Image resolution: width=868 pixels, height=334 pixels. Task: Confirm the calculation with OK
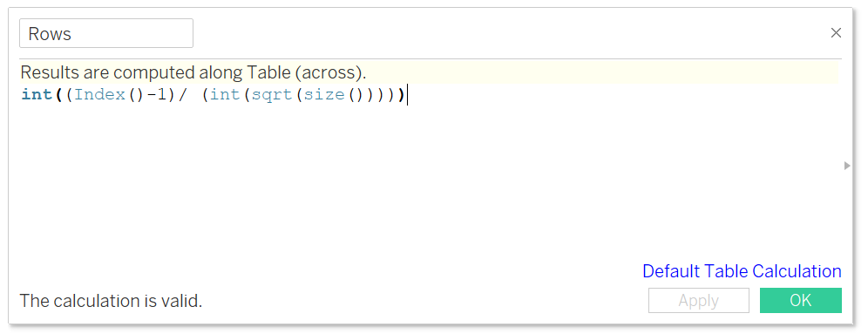(801, 300)
